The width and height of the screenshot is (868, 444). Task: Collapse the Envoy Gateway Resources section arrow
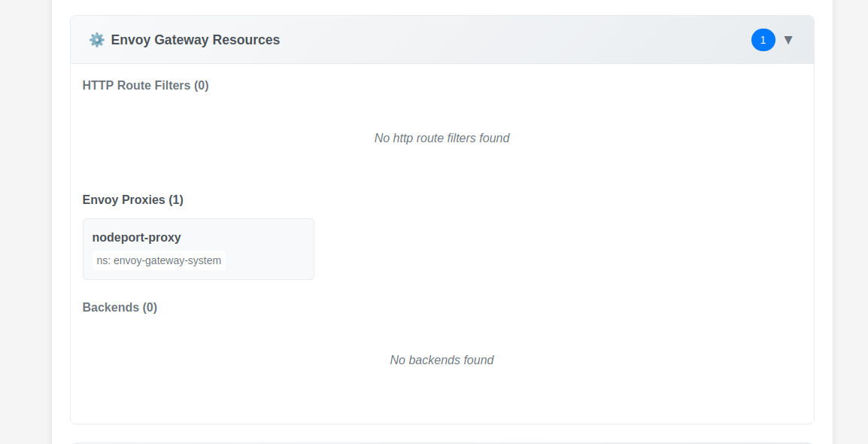click(788, 40)
